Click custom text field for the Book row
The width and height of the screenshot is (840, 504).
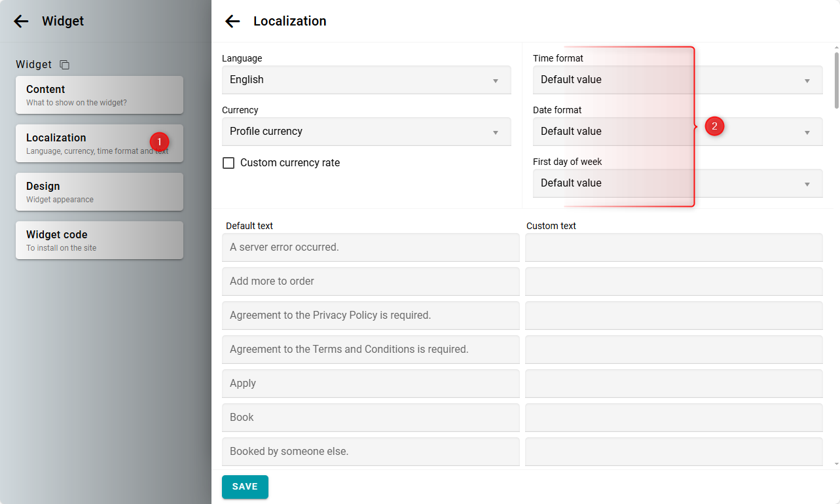pyautogui.click(x=673, y=418)
